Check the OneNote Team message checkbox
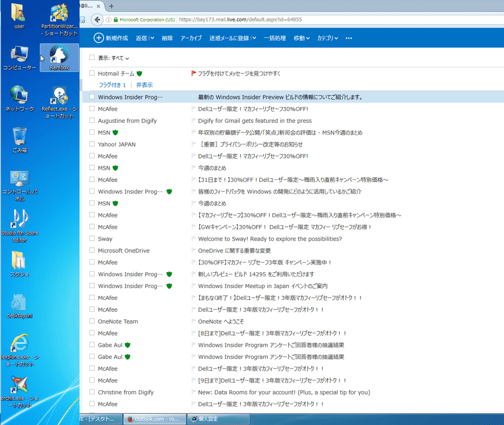 pyautogui.click(x=92, y=321)
